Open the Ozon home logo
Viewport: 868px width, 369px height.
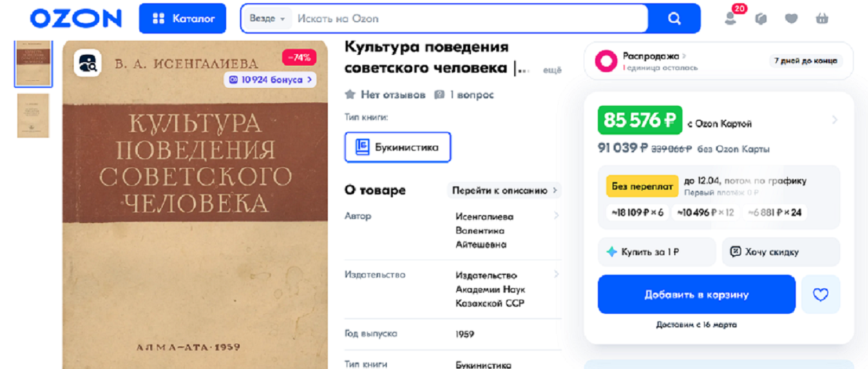(76, 18)
